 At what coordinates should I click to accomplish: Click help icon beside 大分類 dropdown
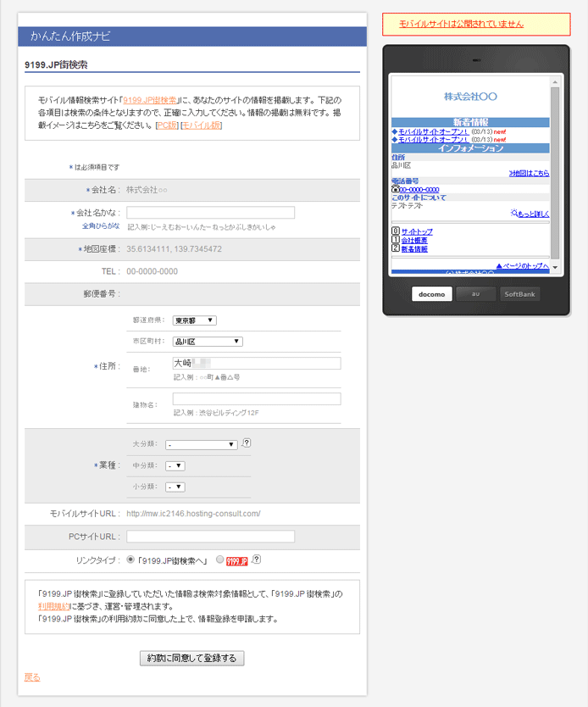click(x=247, y=443)
